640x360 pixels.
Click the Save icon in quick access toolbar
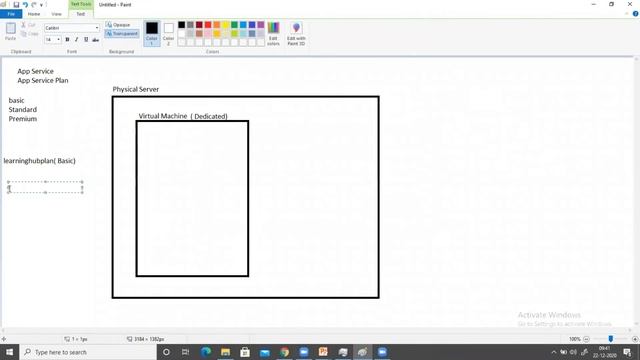16,4
